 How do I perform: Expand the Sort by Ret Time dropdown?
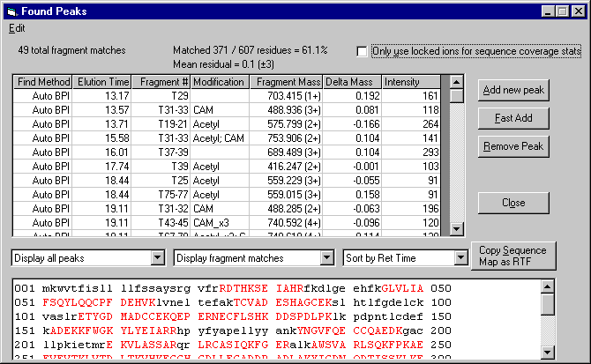click(x=460, y=258)
